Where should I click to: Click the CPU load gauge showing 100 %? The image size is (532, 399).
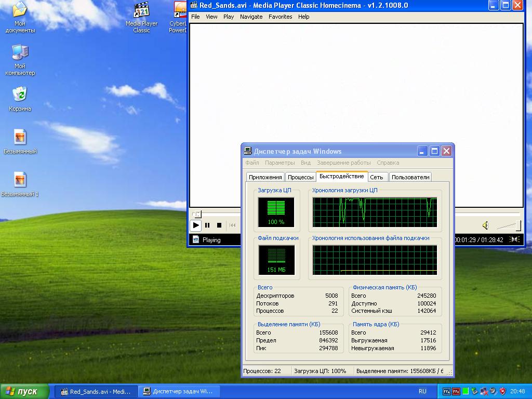click(x=276, y=212)
